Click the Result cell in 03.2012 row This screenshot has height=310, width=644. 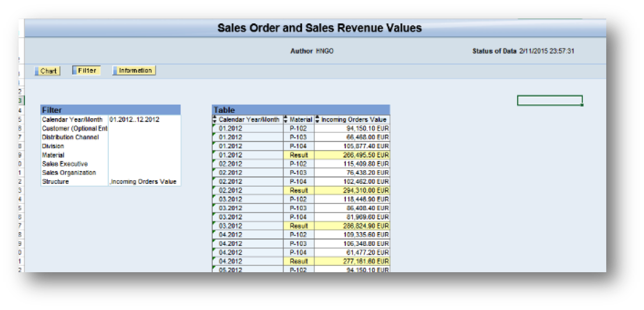[x=299, y=226]
